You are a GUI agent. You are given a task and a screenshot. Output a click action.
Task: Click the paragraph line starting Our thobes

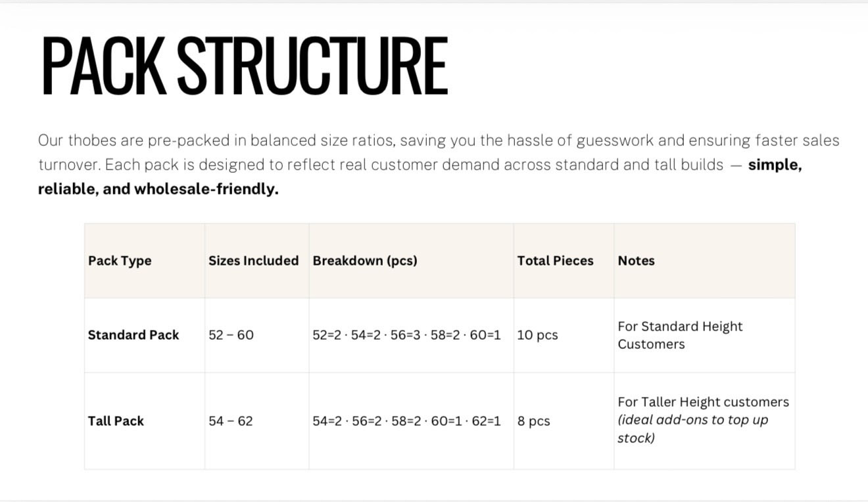tap(439, 141)
